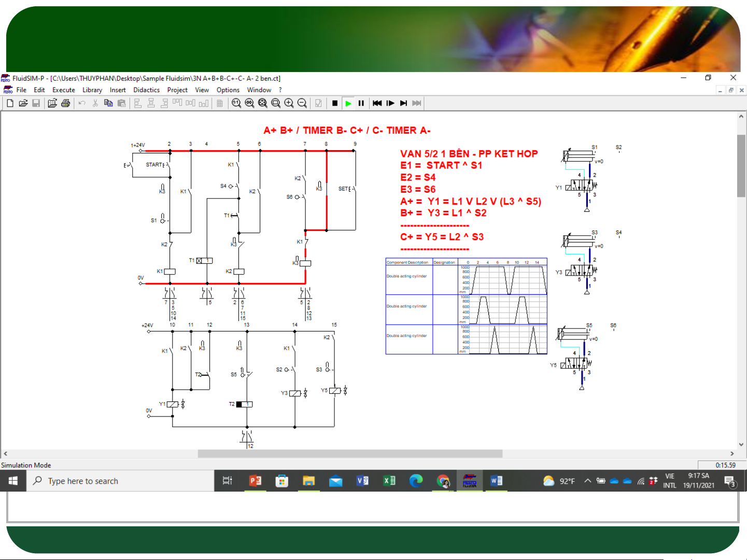
Task: Actuate the SET pushbutton switch in the circuit
Action: click(353, 189)
